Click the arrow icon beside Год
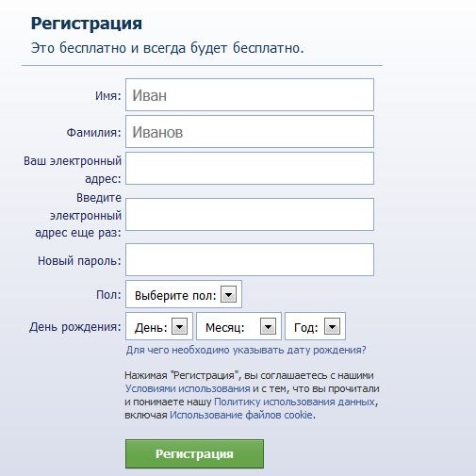The width and height of the screenshot is (476, 476). click(332, 326)
